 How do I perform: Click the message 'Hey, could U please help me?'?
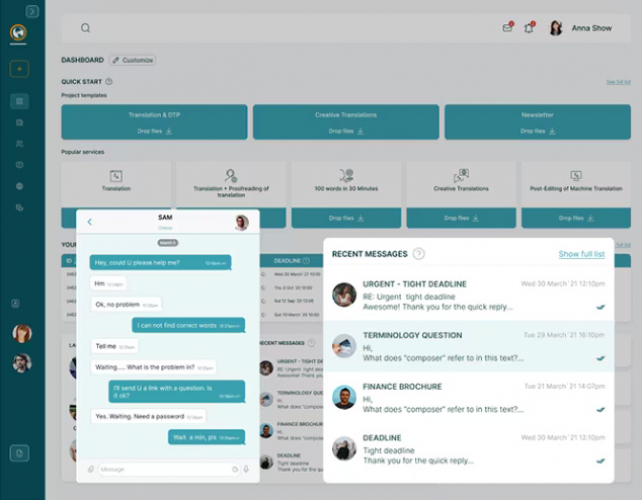160,262
